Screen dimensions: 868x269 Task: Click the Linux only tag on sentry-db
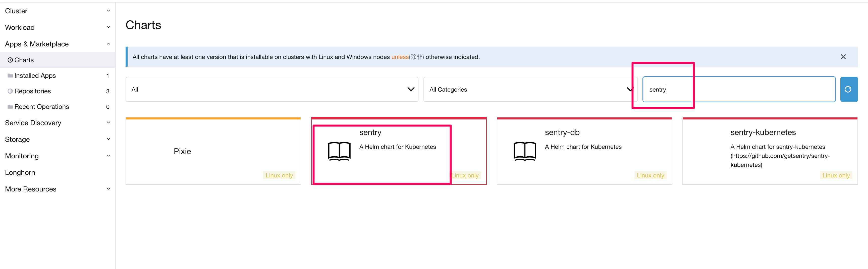click(x=650, y=175)
